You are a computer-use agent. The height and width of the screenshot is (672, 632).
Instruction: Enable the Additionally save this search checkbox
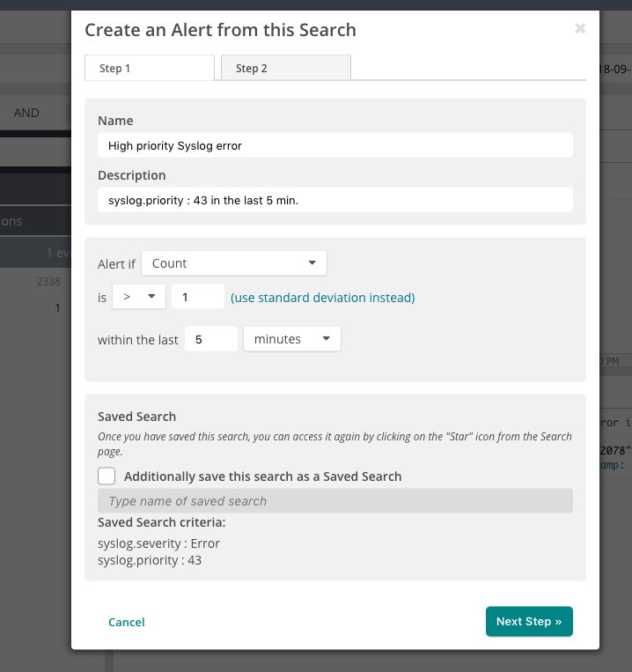pyautogui.click(x=107, y=476)
